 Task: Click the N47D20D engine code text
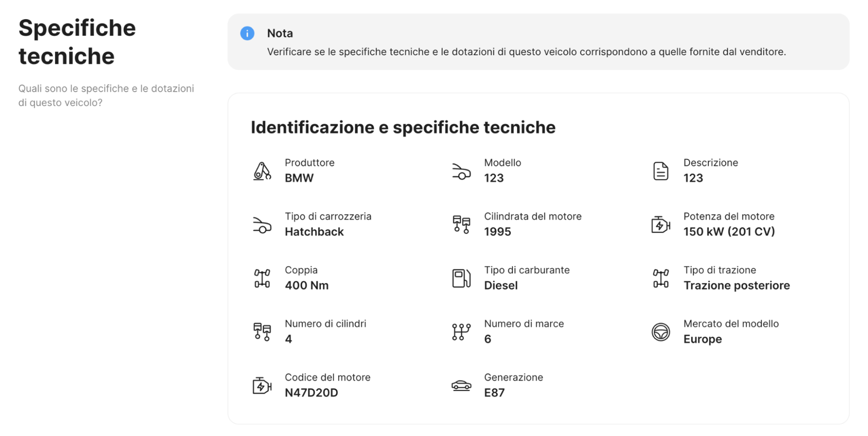click(311, 392)
